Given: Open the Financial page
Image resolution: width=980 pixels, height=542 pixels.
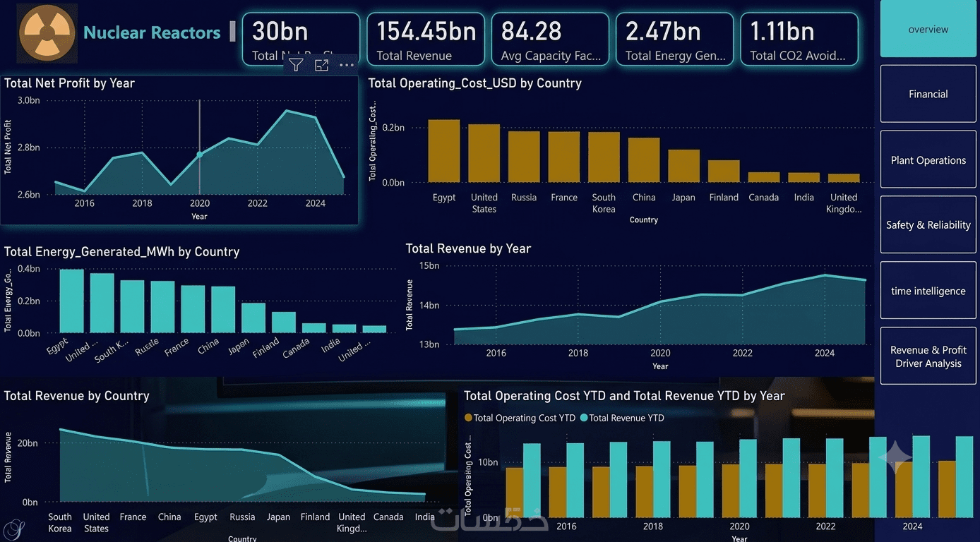Looking at the screenshot, I should 928,94.
